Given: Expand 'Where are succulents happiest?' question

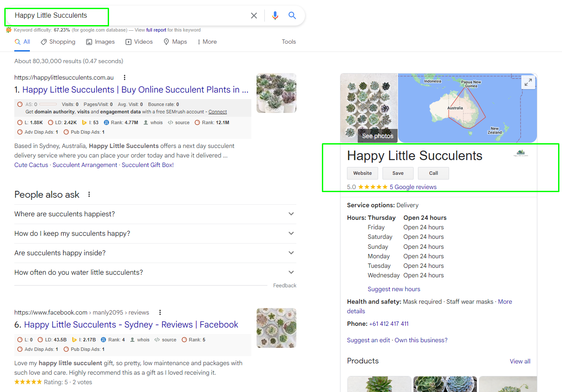Looking at the screenshot, I should 155,214.
